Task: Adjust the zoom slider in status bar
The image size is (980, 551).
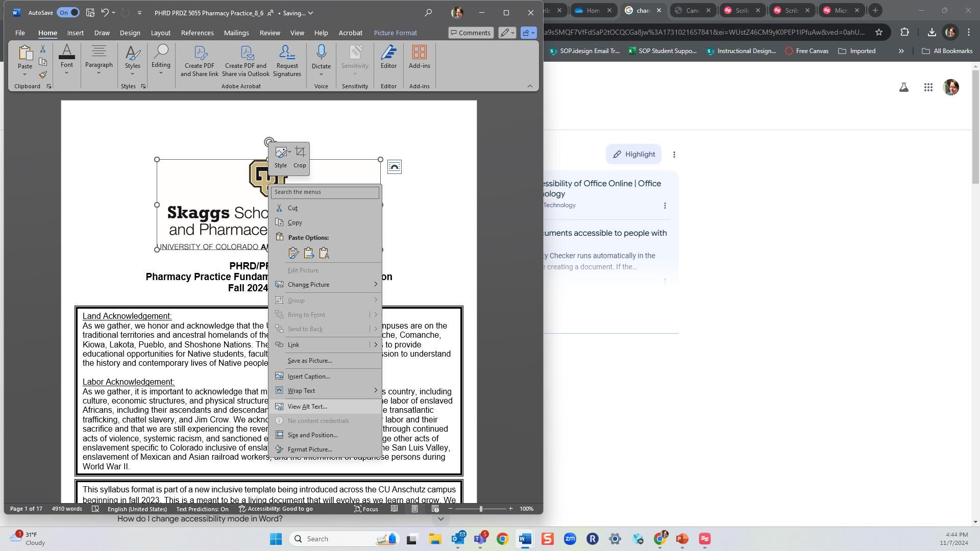Action: [480, 509]
